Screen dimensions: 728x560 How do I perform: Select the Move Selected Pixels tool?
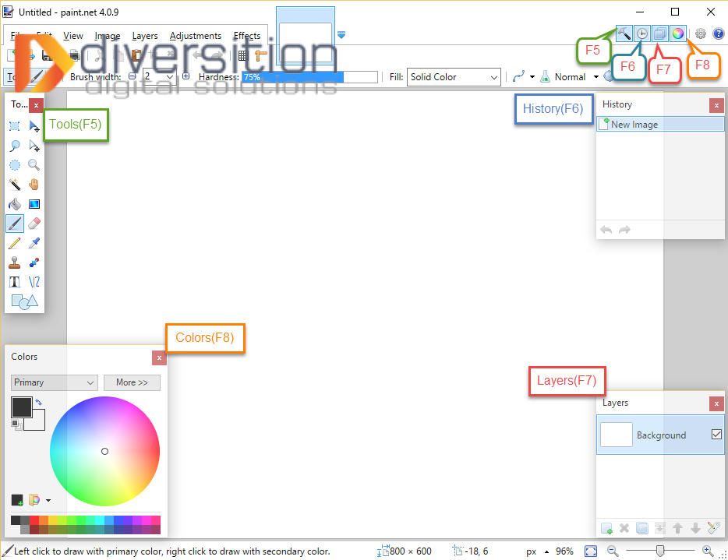click(x=34, y=126)
